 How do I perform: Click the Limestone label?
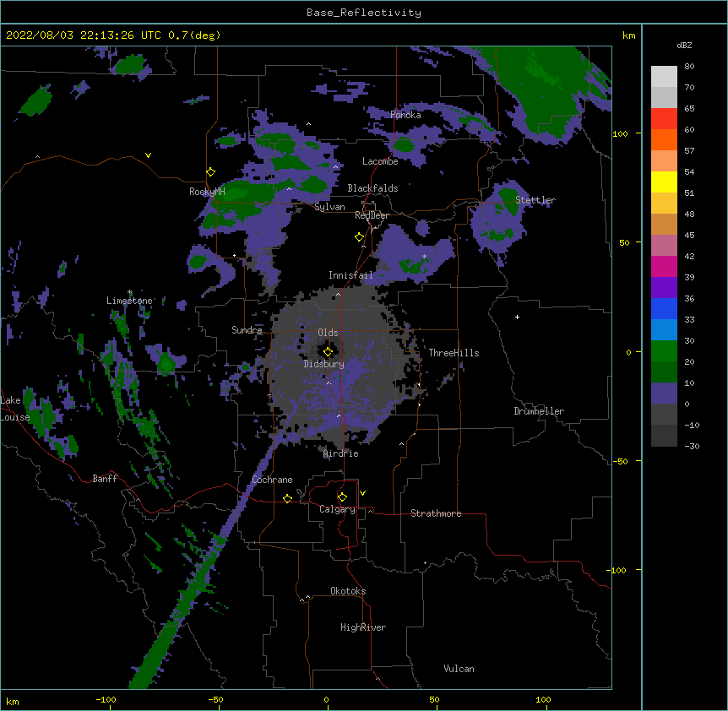[x=129, y=301]
